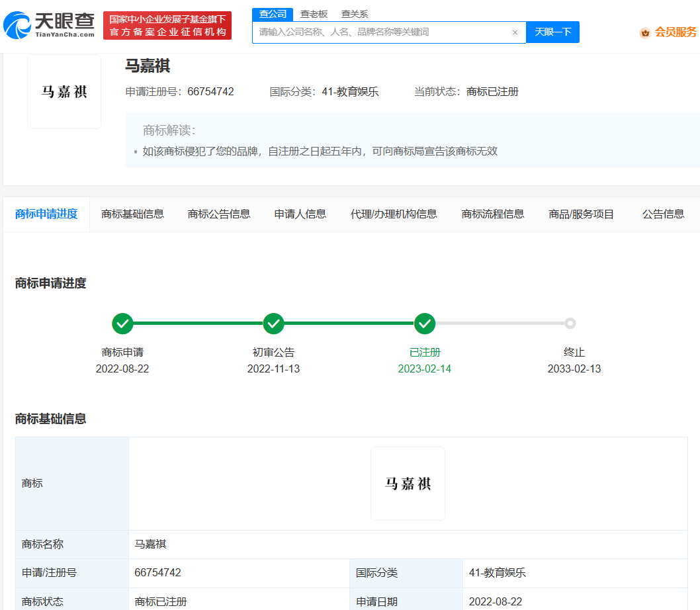Click the 商标名称 value 马嘉祺
Screen dimensions: 700x610
(x=150, y=544)
